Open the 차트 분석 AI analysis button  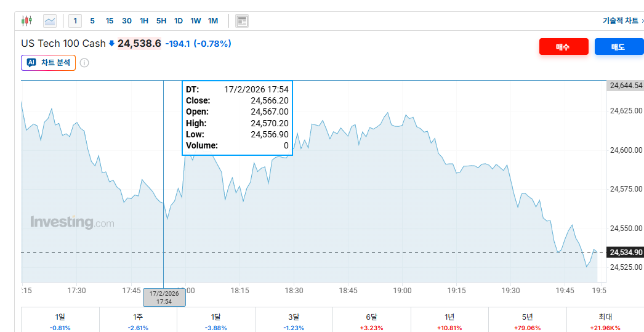[49, 63]
